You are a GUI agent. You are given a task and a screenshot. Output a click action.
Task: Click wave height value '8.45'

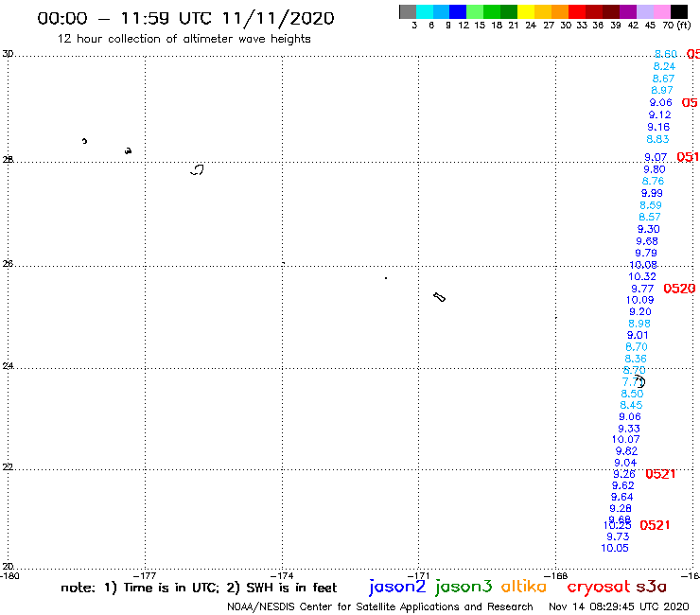631,405
